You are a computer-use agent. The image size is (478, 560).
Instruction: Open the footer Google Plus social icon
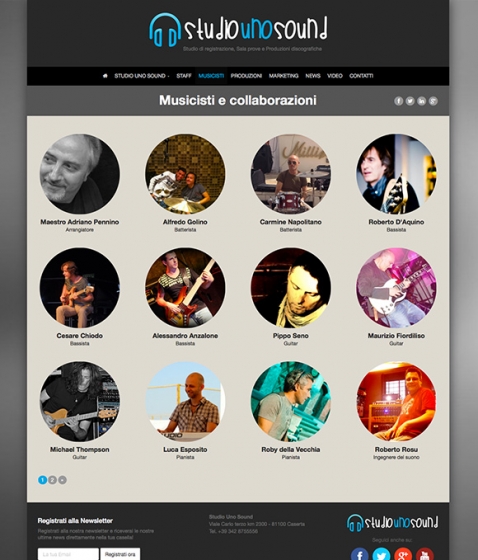[403, 554]
